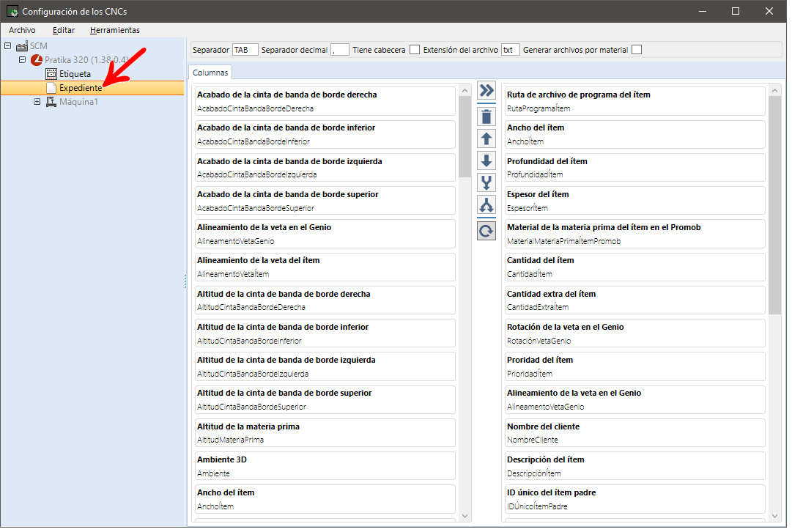
Task: Click the Etiqueta label icon in tree
Action: [51, 74]
